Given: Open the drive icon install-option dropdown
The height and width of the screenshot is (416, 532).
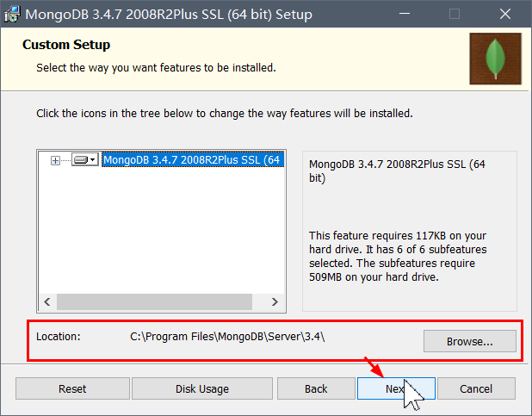Looking at the screenshot, I should 85,159.
